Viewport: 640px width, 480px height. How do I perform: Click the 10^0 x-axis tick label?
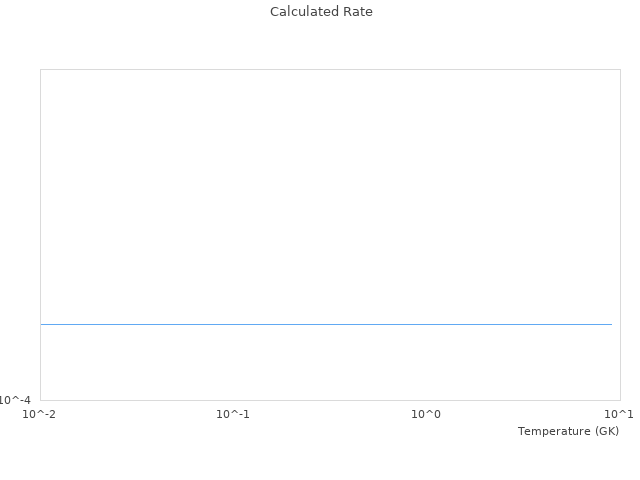426,414
